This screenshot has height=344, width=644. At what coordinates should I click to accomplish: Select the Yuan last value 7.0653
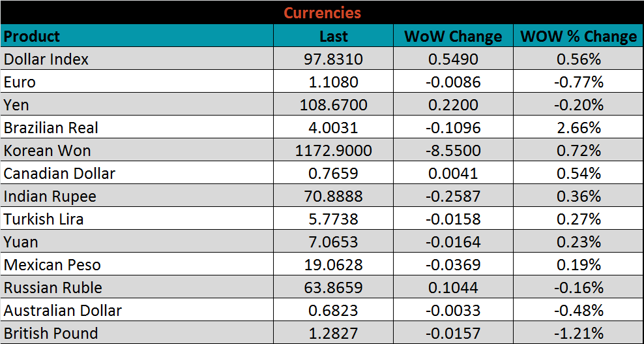pyautogui.click(x=333, y=242)
